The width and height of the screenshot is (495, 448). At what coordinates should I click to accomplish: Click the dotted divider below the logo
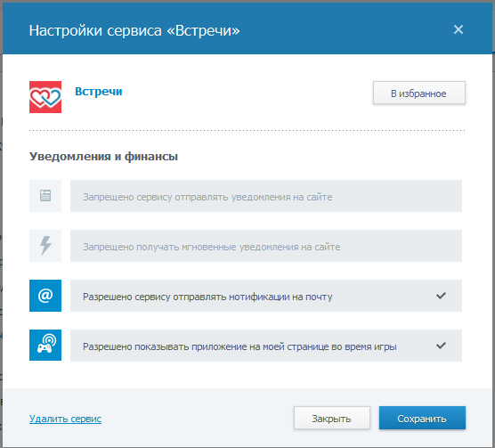(x=247, y=130)
